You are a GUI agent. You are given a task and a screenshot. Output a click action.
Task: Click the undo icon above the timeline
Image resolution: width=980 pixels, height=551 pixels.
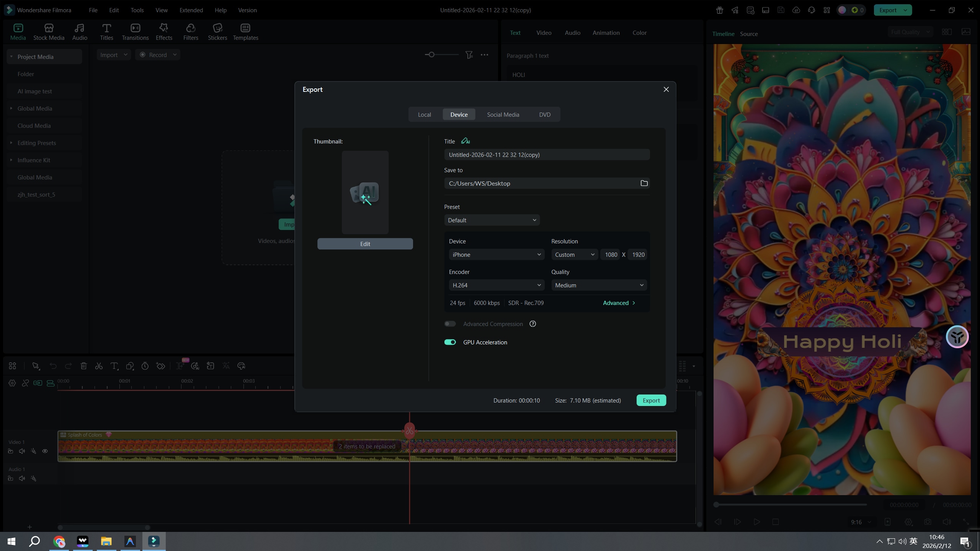(x=53, y=366)
